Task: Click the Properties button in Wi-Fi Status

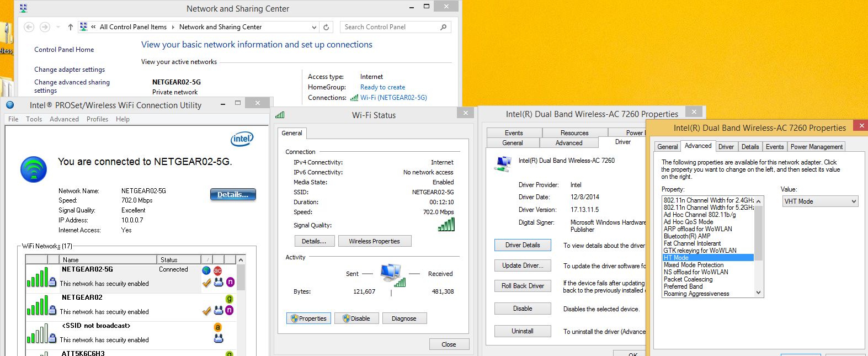Action: click(308, 318)
